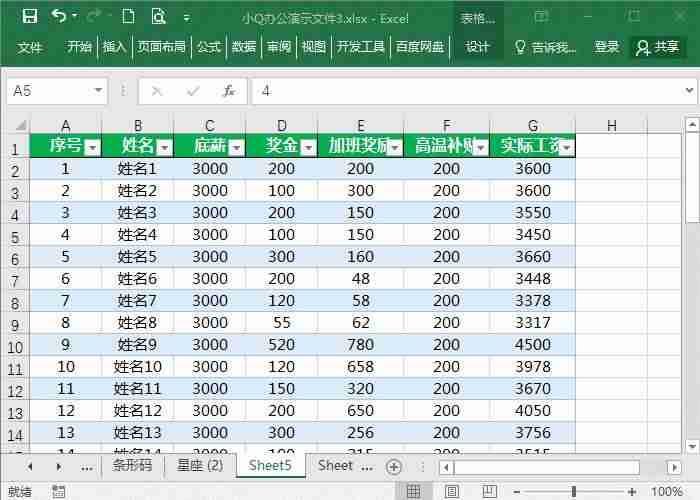Open the 视图 ribbon tab
This screenshot has height=500, width=700.
tap(314, 47)
